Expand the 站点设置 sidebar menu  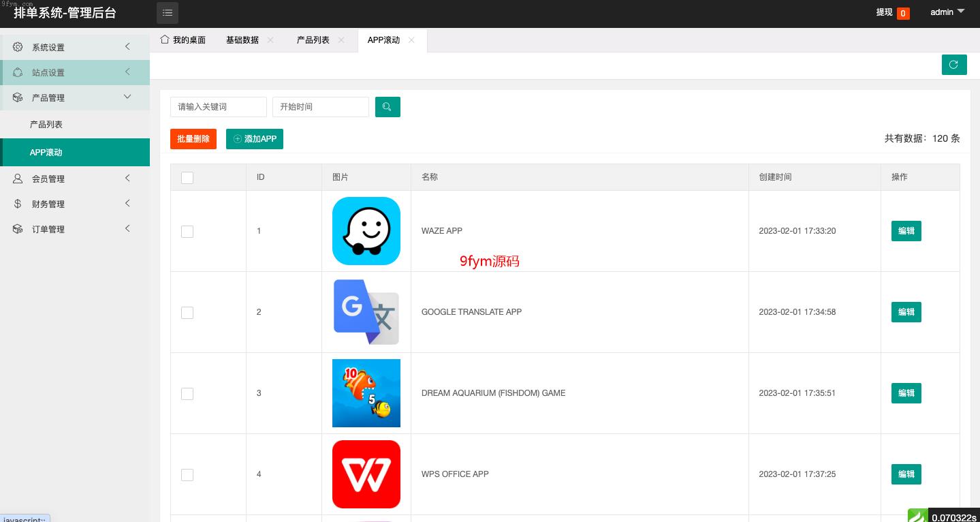pos(75,72)
